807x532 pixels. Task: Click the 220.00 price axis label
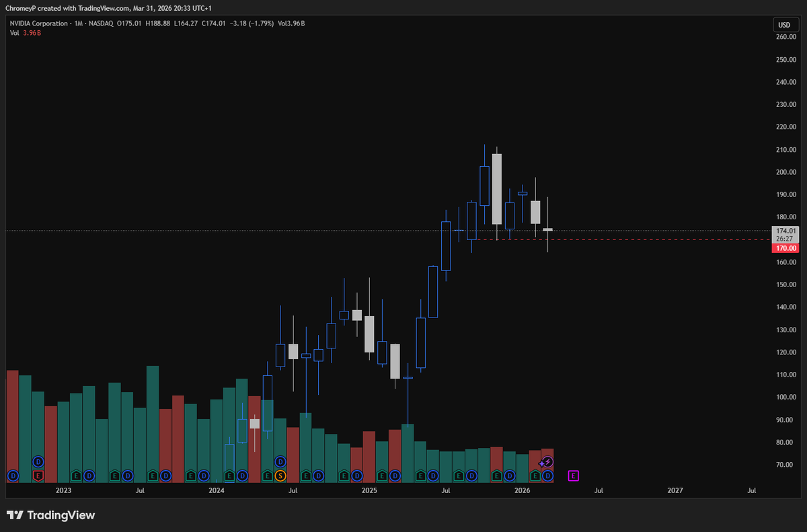(786, 127)
